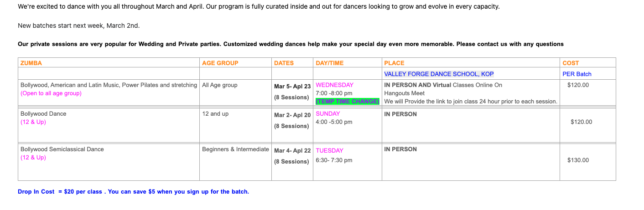Click SUNDAY in the day column

click(327, 114)
